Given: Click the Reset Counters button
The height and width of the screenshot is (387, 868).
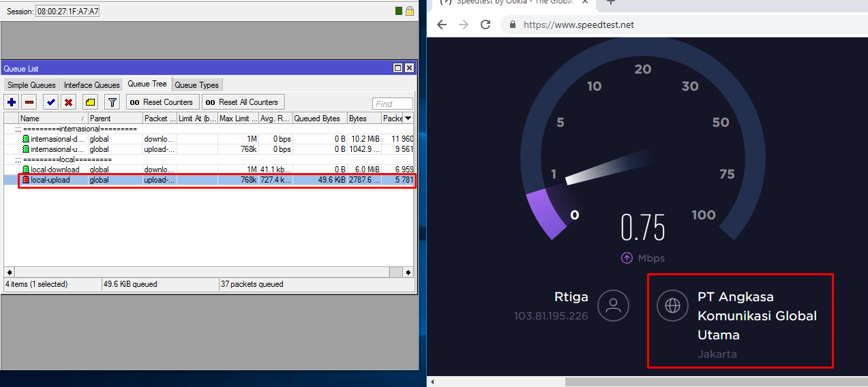Looking at the screenshot, I should pos(162,102).
